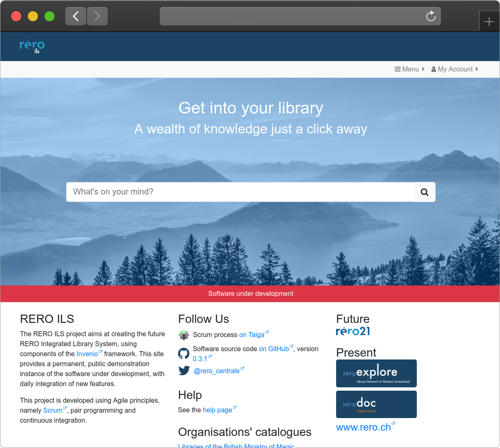Click the Twitter bird icon
Screen dimensions: 500x448
coord(184,370)
